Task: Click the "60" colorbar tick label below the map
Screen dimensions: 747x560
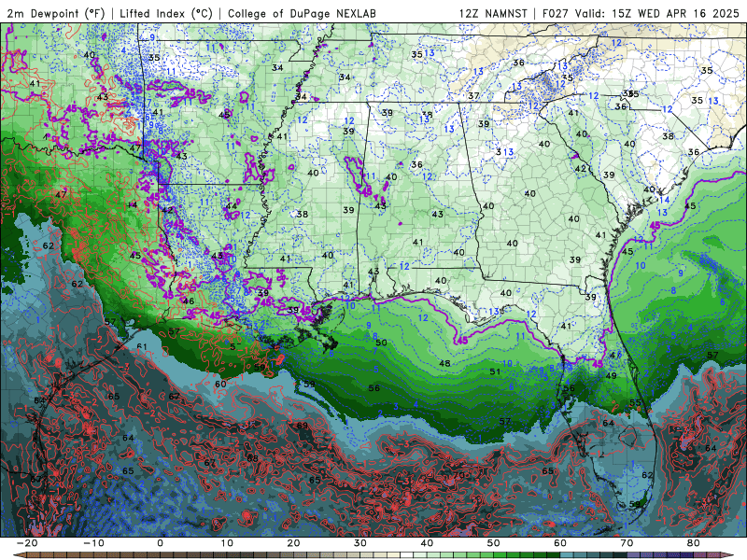Action: 560,543
